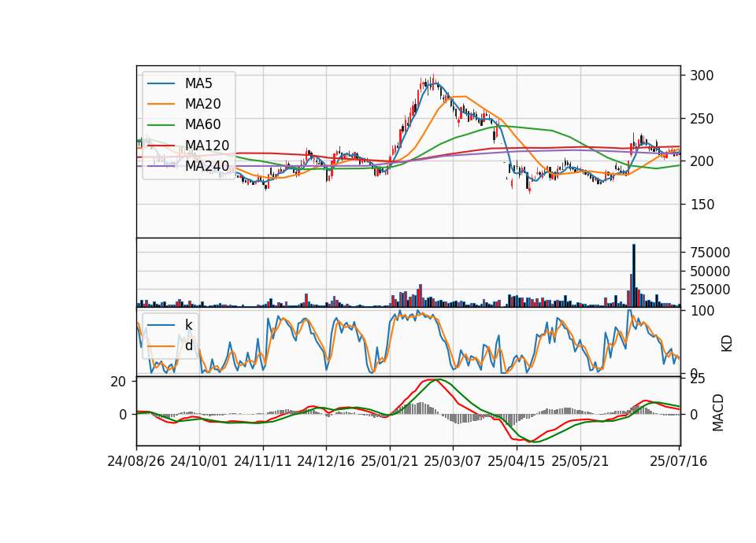Image resolution: width=756 pixels, height=543 pixels.
Task: Click the MA5 legend label
Action: (x=198, y=83)
